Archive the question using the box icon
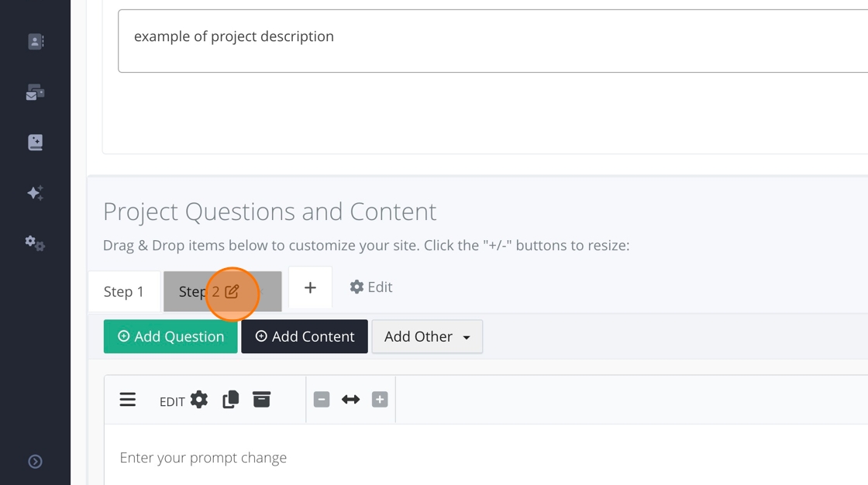This screenshot has height=485, width=868. coord(262,400)
